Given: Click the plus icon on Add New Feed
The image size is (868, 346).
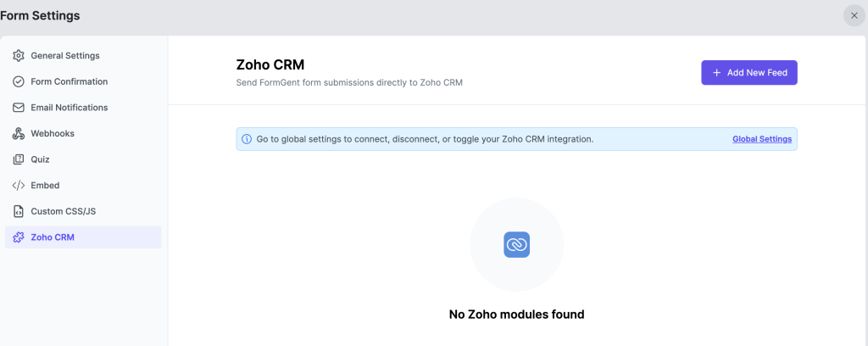Looking at the screenshot, I should click(x=717, y=73).
